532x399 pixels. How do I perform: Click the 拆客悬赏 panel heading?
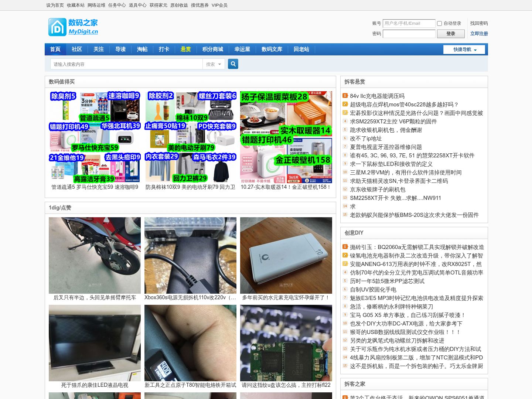pos(355,82)
